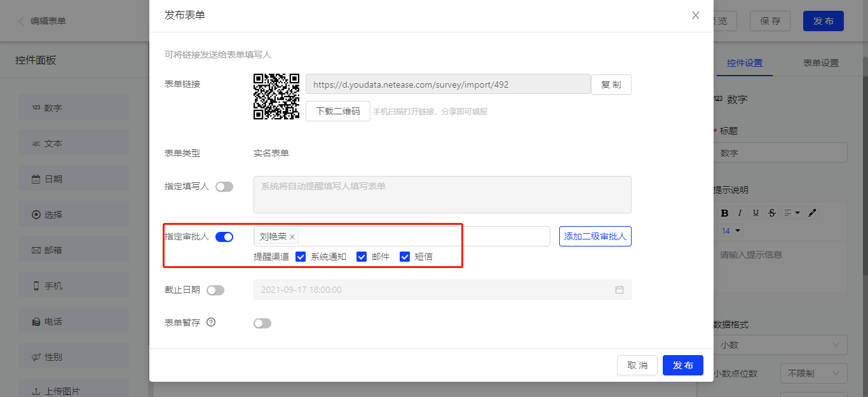Viewport: 868px width, 397px height.
Task: Open the 数据格式 dropdown showing 小数
Action: [780, 345]
